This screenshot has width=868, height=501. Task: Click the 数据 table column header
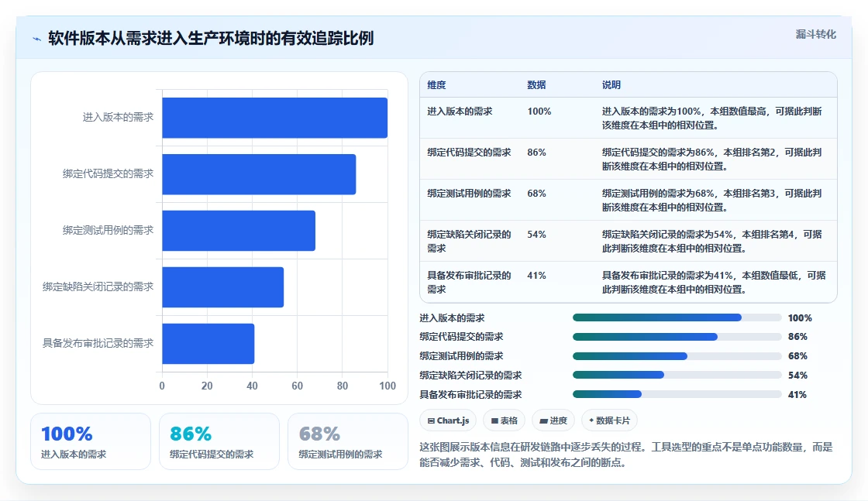pyautogui.click(x=536, y=84)
